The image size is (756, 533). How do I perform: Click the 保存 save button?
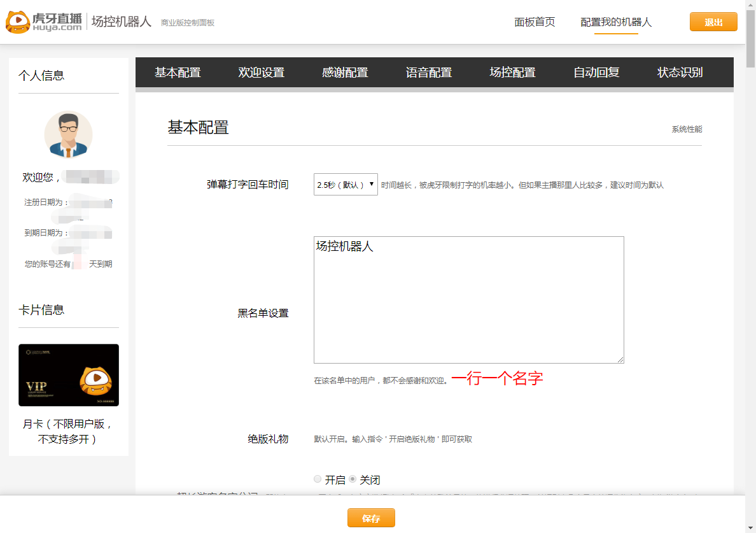371,518
